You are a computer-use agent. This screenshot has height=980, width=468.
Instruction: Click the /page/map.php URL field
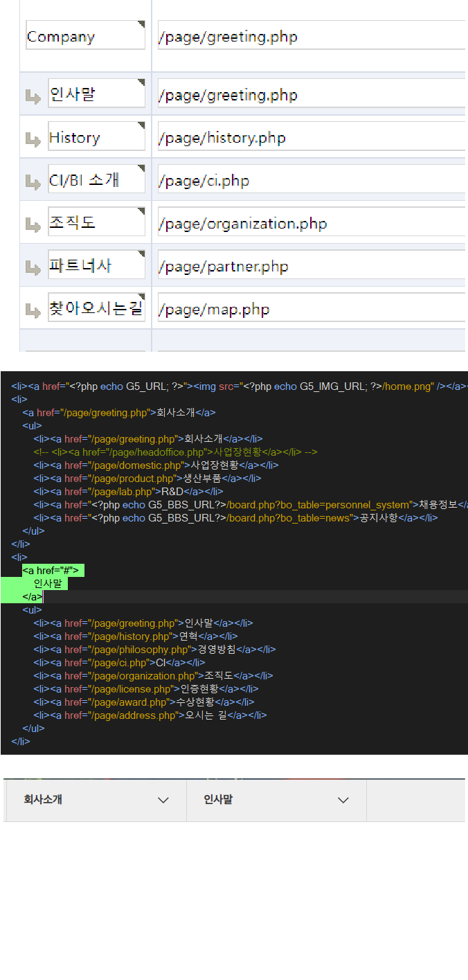click(312, 308)
